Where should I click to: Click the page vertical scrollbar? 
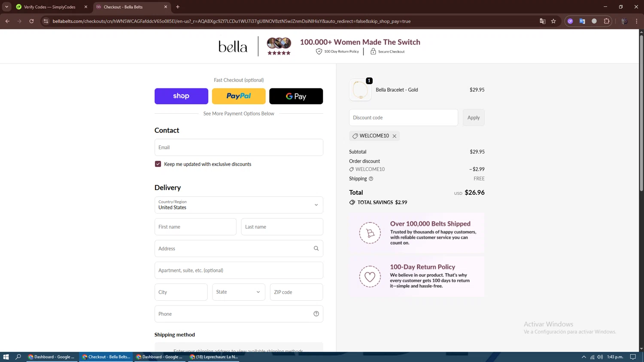641,113
